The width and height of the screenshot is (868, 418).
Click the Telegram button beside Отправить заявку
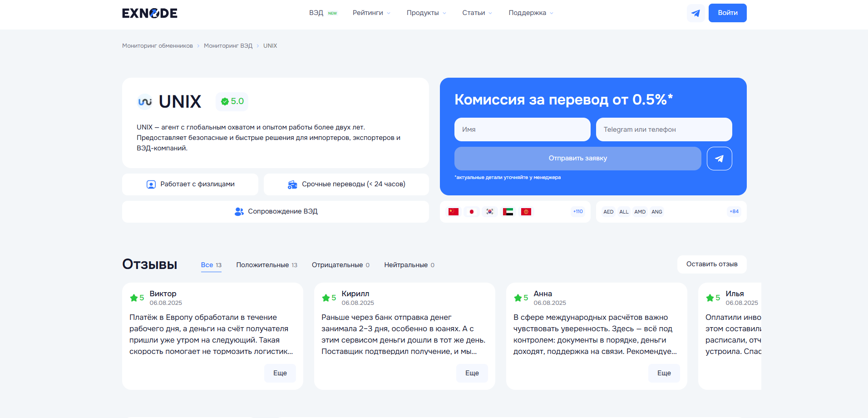[719, 159]
